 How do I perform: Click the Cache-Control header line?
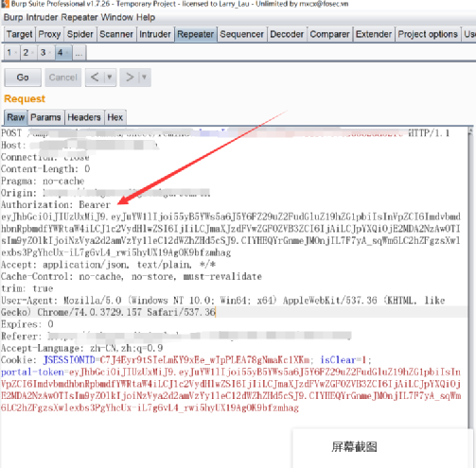pyautogui.click(x=132, y=276)
